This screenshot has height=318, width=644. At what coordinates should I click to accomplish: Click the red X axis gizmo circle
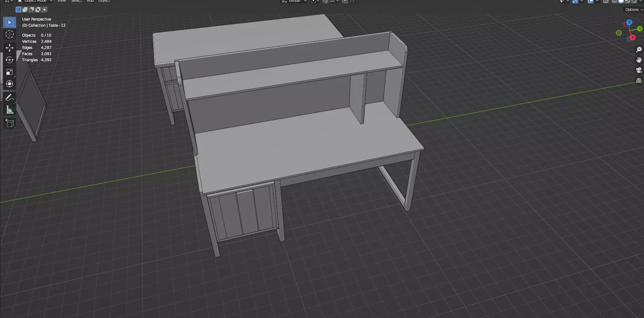coord(633,37)
